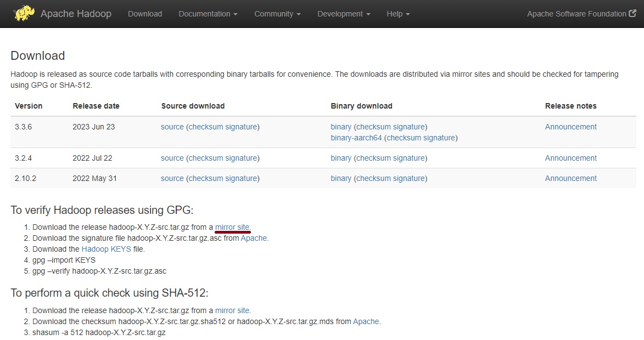The width and height of the screenshot is (644, 340).
Task: Click the 2023 Jun 23 release date
Action: click(94, 127)
